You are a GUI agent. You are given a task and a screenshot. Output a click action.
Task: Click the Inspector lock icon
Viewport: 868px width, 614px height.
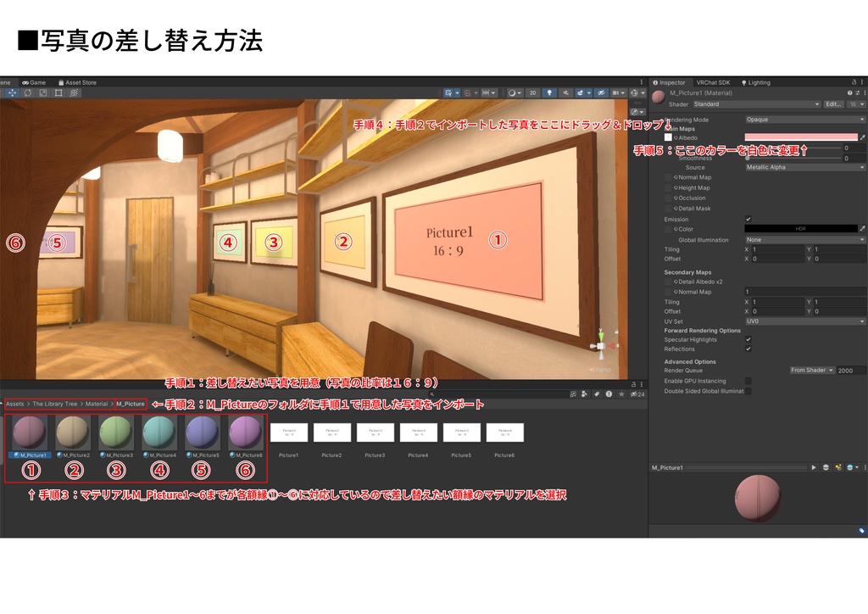point(854,82)
